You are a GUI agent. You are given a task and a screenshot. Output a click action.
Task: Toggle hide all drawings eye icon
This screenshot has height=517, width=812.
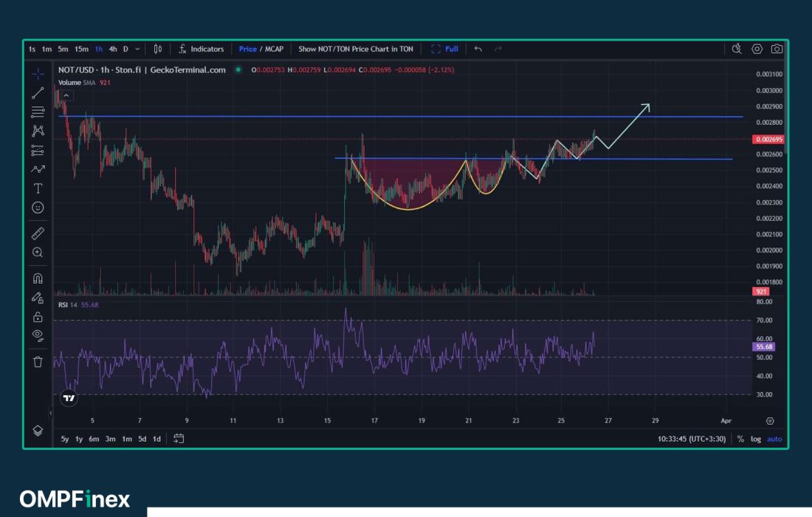pyautogui.click(x=38, y=335)
